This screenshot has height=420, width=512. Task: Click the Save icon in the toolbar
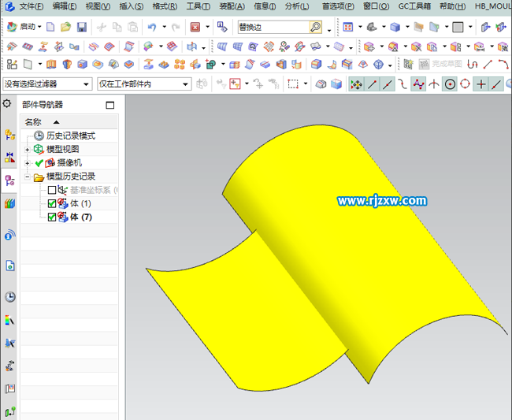81,27
